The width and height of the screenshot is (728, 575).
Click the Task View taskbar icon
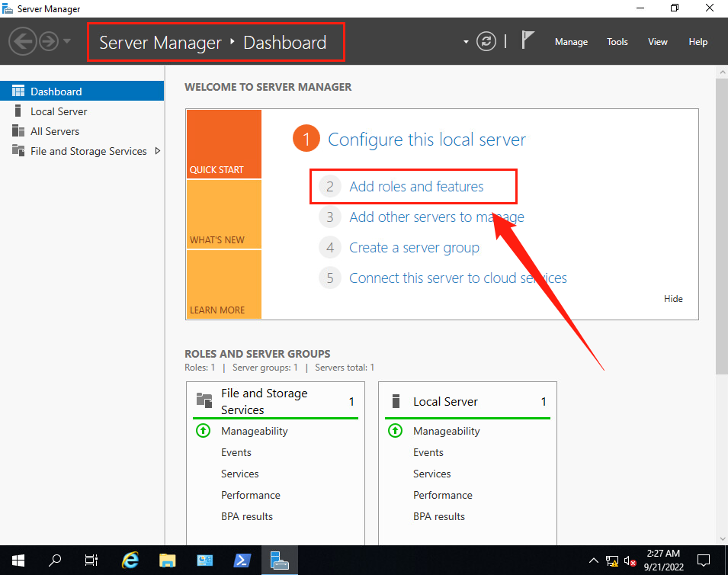click(x=91, y=561)
